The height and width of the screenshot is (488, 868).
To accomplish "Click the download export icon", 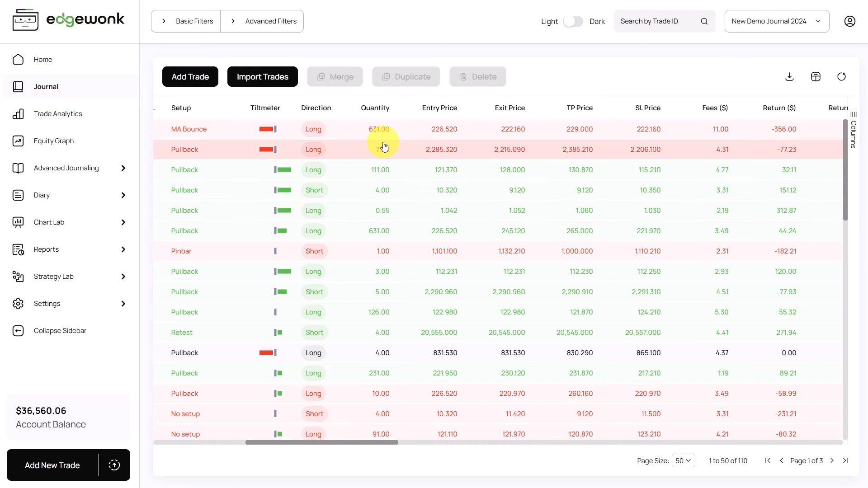I will point(789,77).
